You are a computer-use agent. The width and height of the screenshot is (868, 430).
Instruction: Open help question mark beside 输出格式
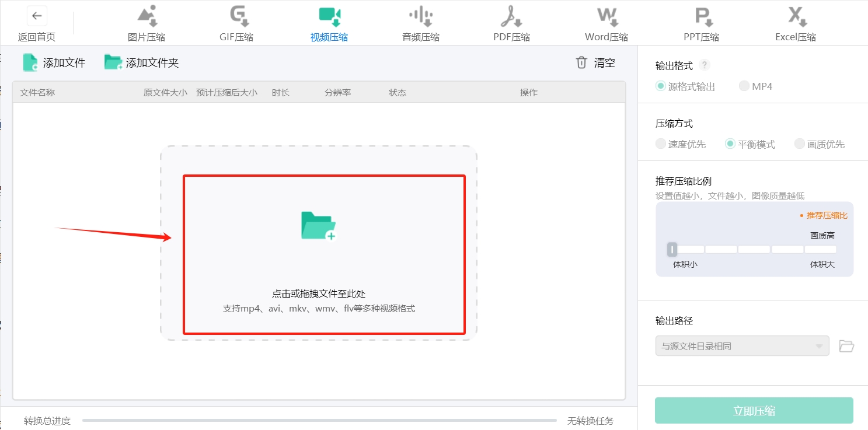pos(705,65)
